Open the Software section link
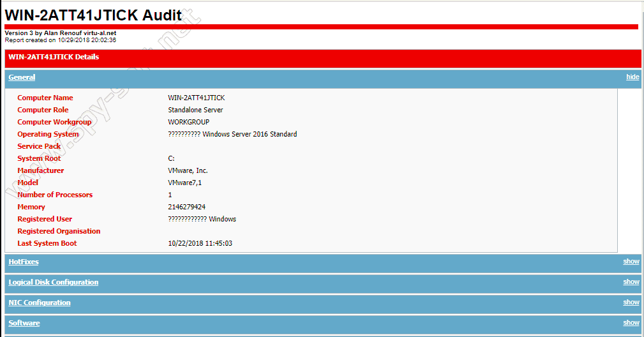This screenshot has height=337, width=644. pos(24,324)
